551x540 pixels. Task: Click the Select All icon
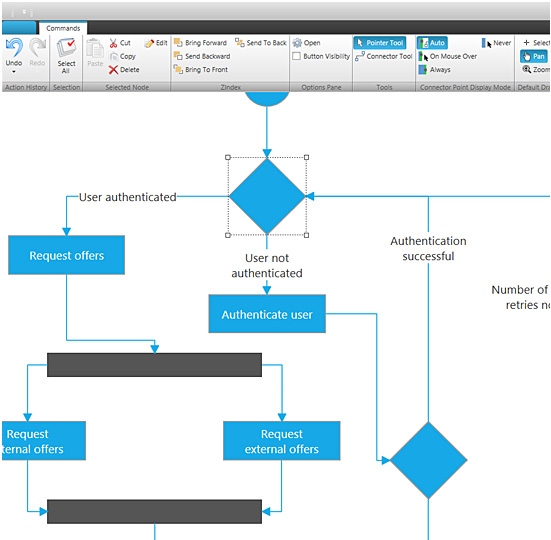66,47
